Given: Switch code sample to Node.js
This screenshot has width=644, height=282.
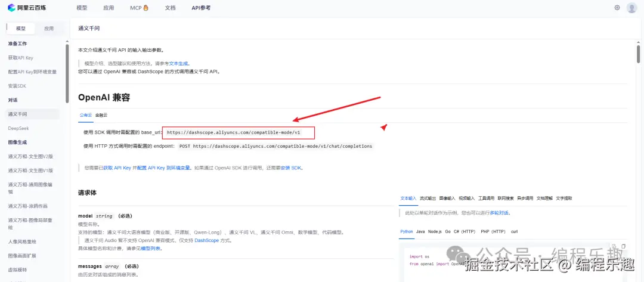Looking at the screenshot, I should (x=435, y=231).
